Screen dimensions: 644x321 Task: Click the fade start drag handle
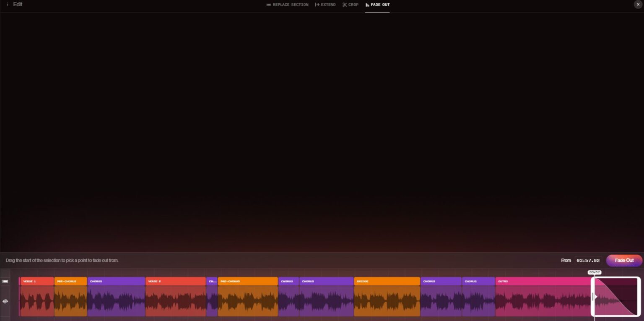(x=593, y=297)
